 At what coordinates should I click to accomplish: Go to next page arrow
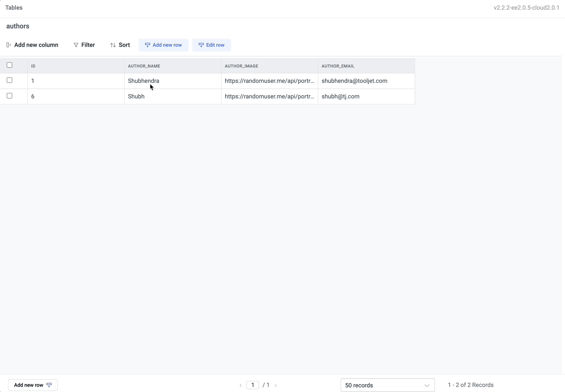(276, 385)
